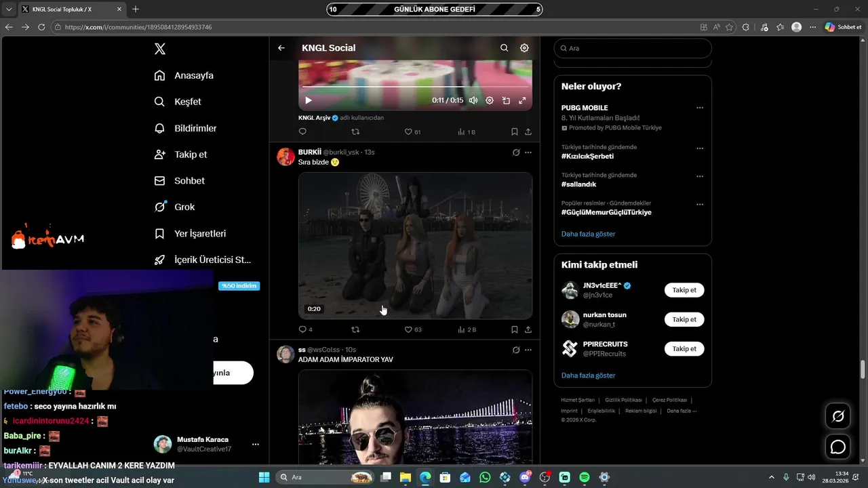Bookmark KNGL Arşiv's post

[515, 131]
